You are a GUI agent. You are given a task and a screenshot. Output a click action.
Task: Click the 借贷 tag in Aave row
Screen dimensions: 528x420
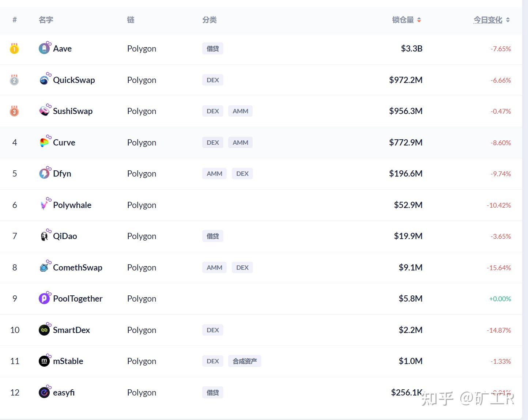[x=212, y=49]
